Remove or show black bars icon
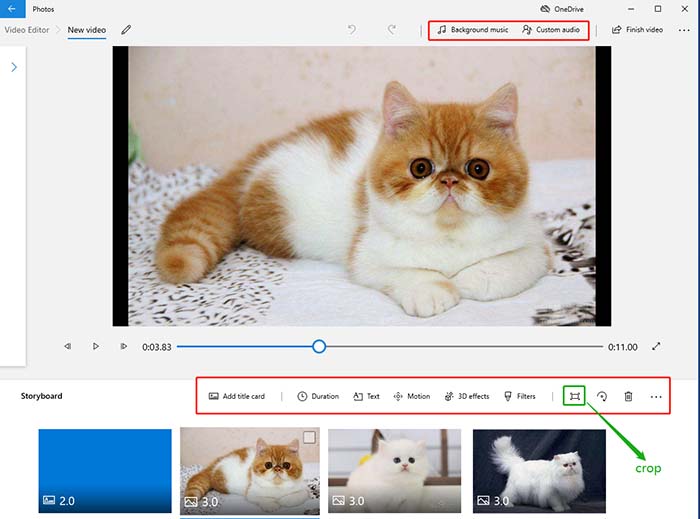This screenshot has width=700, height=519. (x=574, y=396)
